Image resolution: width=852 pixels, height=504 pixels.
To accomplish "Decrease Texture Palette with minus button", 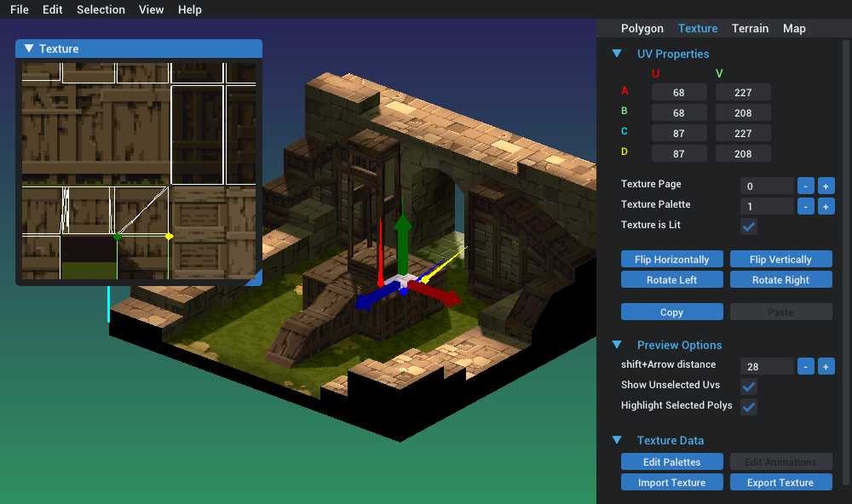I will pyautogui.click(x=805, y=206).
